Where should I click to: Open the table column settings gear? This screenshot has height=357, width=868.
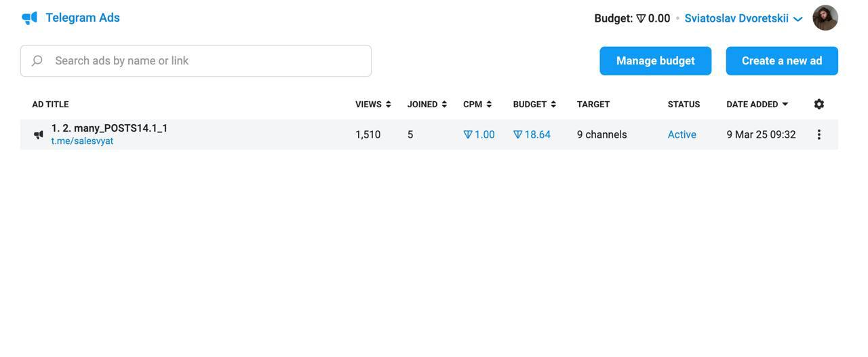818,104
